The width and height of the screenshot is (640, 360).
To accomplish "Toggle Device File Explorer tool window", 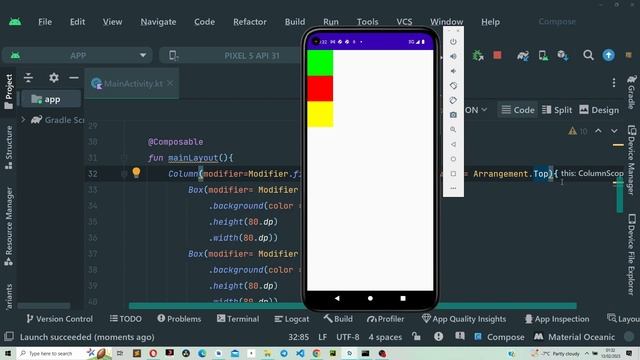I will [x=632, y=254].
